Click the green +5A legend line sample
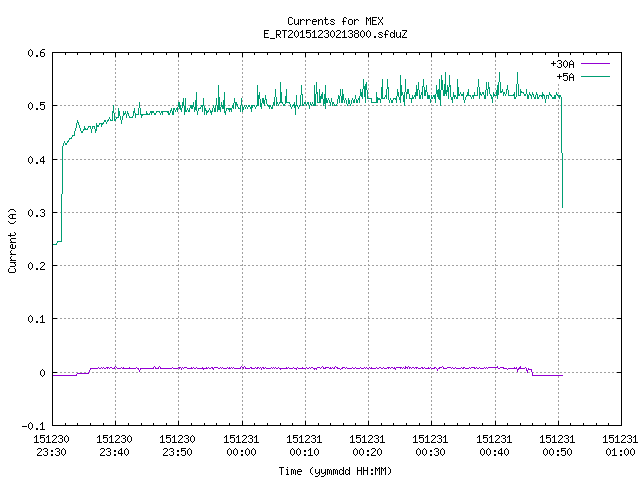 click(595, 76)
